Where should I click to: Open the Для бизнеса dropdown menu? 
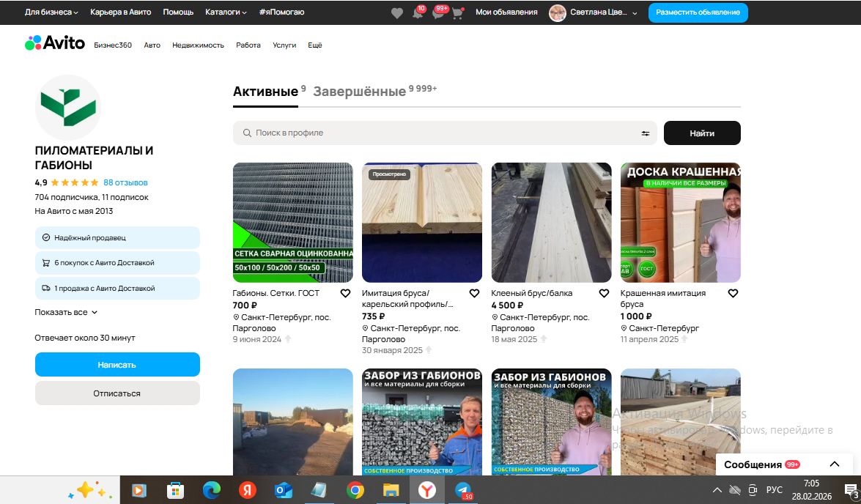tap(52, 12)
